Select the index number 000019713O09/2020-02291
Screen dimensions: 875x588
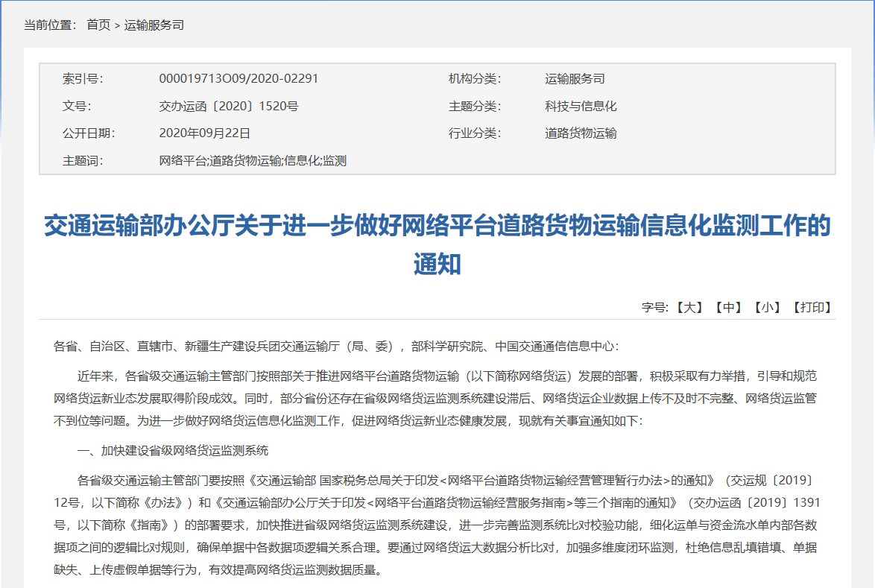click(239, 79)
